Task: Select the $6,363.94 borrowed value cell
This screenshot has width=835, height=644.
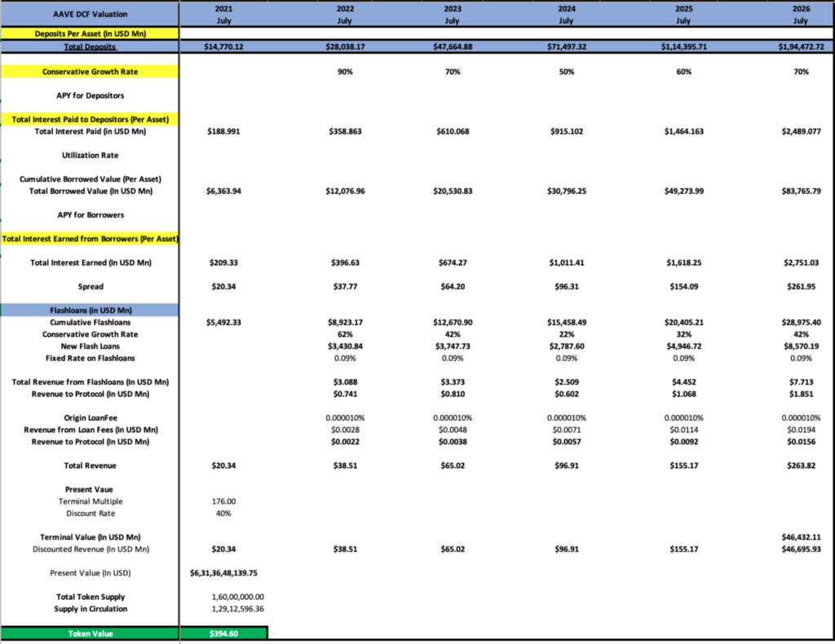Action: (x=223, y=191)
